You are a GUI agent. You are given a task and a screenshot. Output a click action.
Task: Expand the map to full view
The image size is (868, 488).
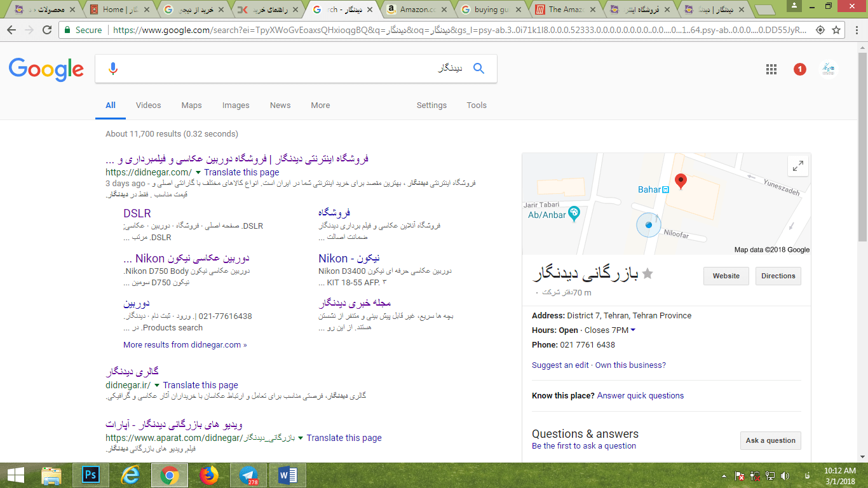[797, 166]
